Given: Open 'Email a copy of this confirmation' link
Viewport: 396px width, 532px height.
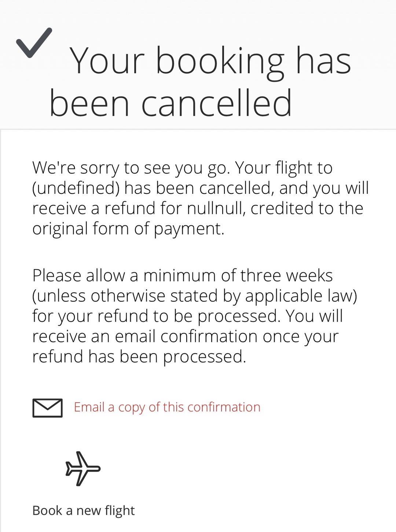Looking at the screenshot, I should pyautogui.click(x=167, y=407).
